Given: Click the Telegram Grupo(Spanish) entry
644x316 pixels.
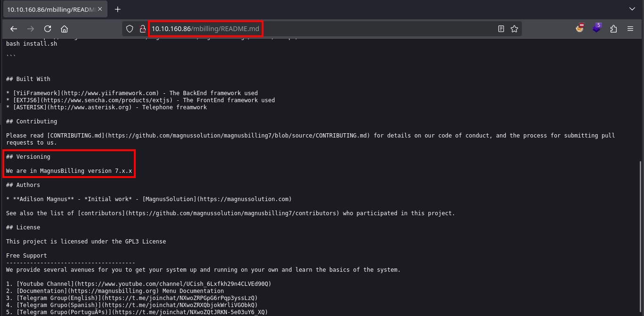Looking at the screenshot, I should (132, 305).
